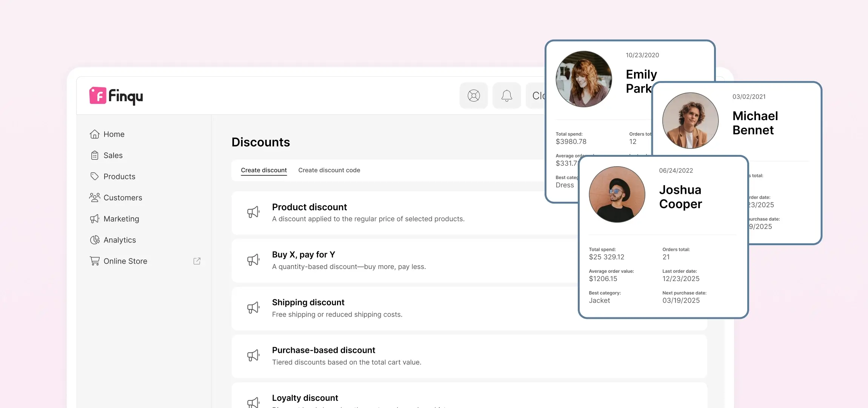Screen dimensions: 868x408
Task: Select Shipping discount option
Action: coord(308,302)
